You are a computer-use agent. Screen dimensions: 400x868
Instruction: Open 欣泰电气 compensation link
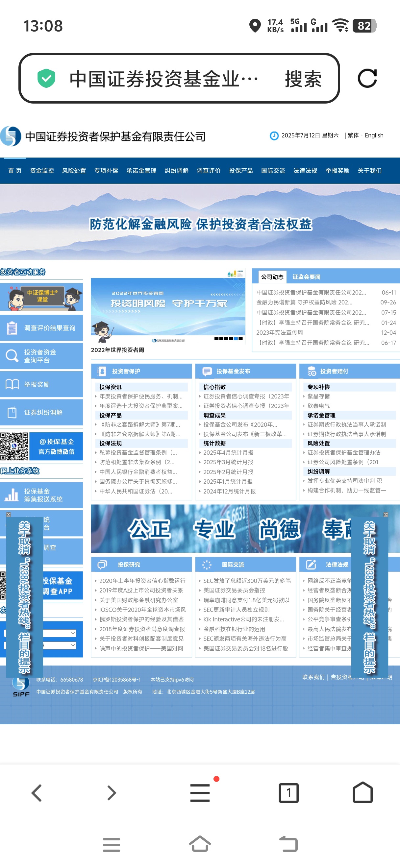[318, 406]
